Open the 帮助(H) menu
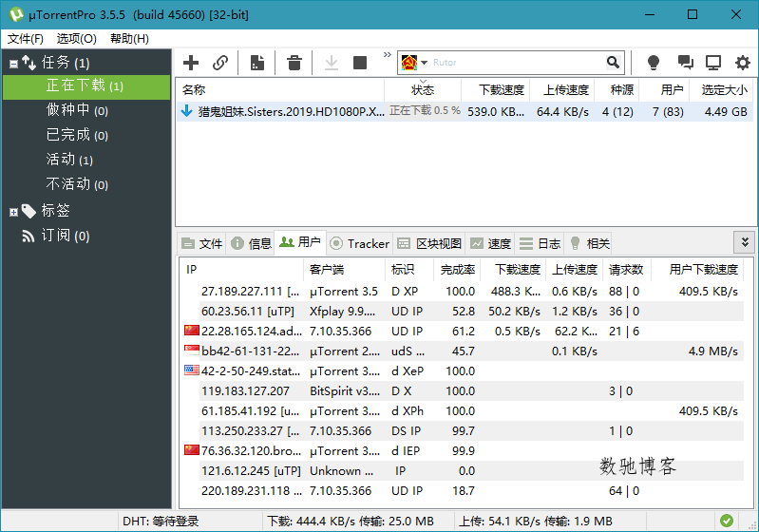The image size is (759, 532). (x=129, y=39)
